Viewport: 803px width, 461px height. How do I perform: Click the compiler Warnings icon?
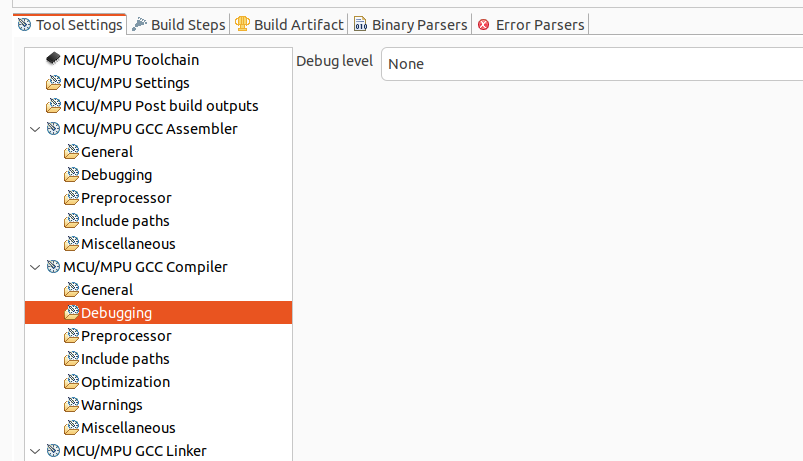pyautogui.click(x=71, y=405)
